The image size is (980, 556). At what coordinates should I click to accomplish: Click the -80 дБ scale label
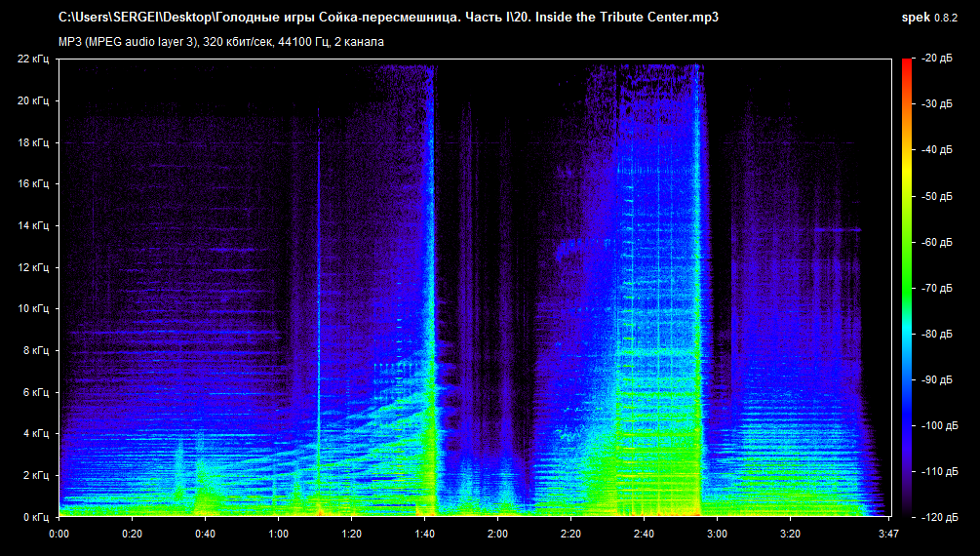click(x=937, y=334)
